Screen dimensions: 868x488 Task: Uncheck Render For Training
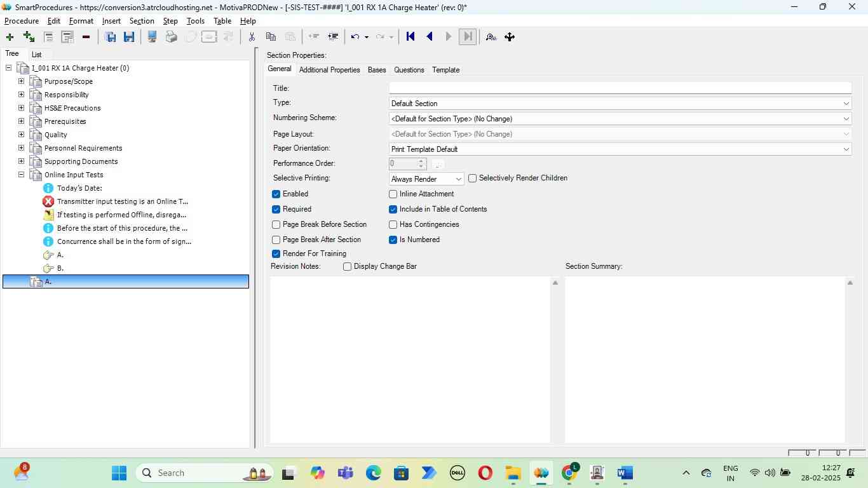(276, 254)
